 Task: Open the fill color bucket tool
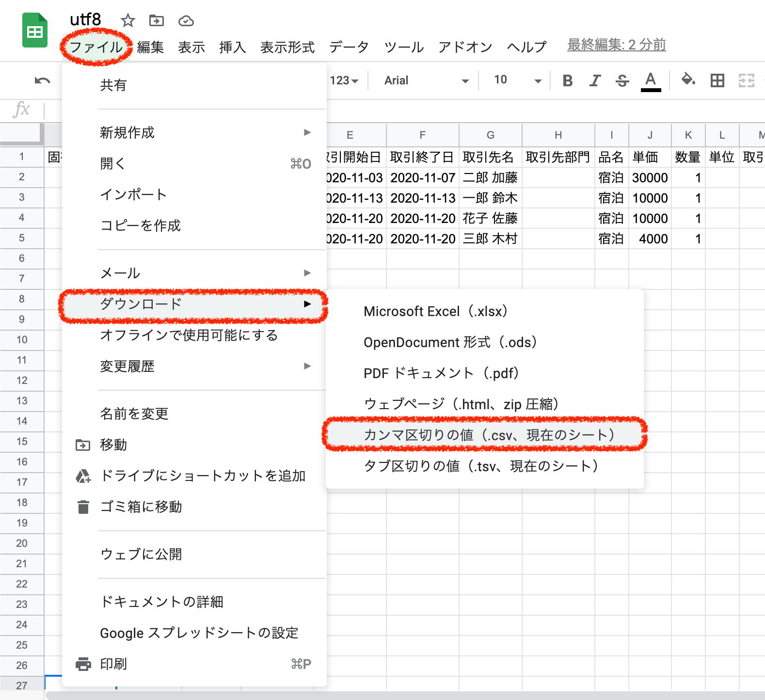click(x=688, y=80)
